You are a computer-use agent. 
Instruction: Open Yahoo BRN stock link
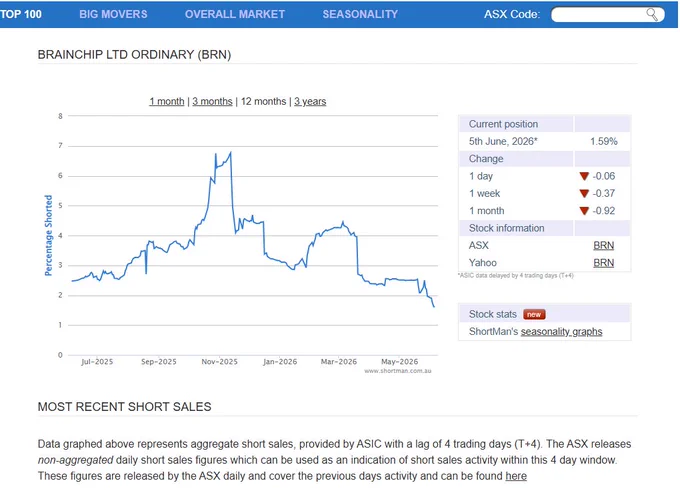click(603, 263)
